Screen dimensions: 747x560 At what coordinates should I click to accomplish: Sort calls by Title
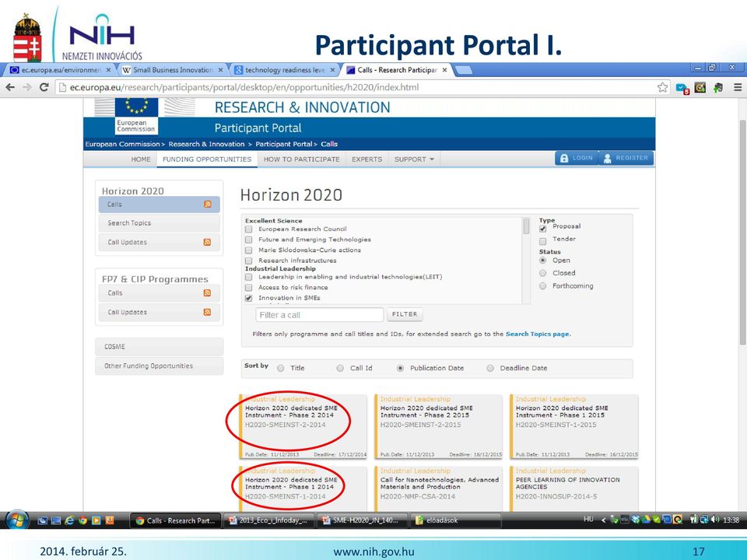click(281, 368)
